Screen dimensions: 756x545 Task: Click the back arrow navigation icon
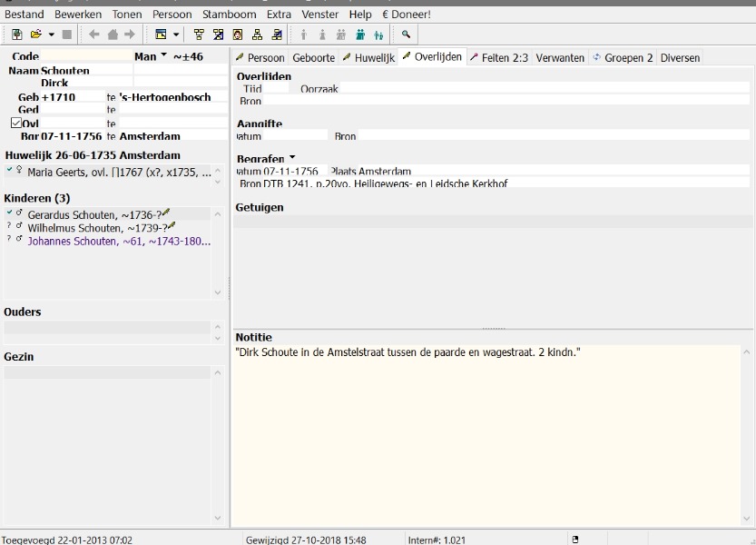(94, 35)
